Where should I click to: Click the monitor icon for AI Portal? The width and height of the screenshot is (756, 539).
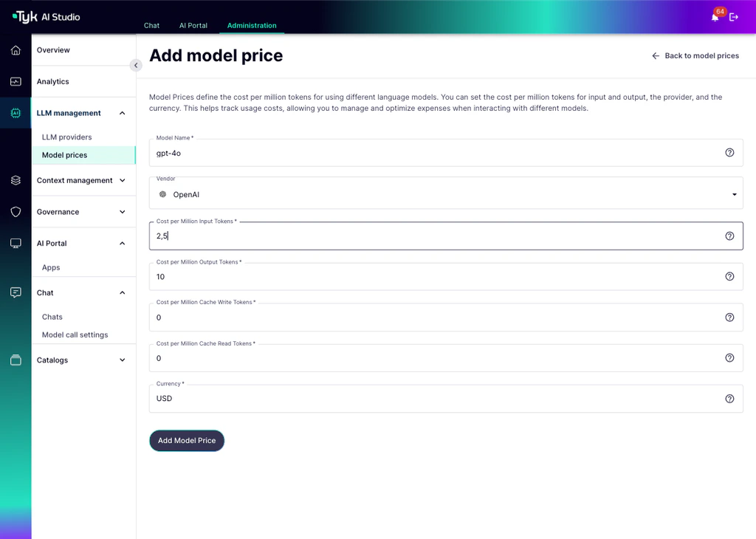[x=16, y=243]
